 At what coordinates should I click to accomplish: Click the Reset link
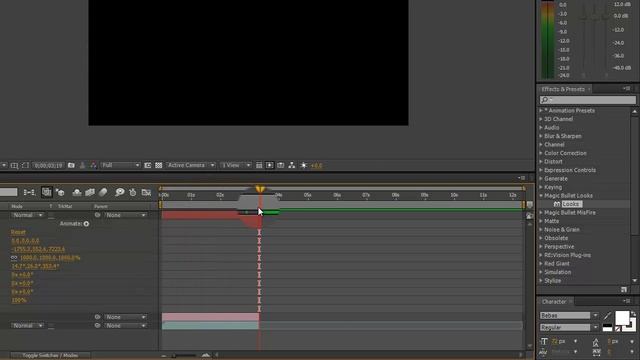[18, 232]
